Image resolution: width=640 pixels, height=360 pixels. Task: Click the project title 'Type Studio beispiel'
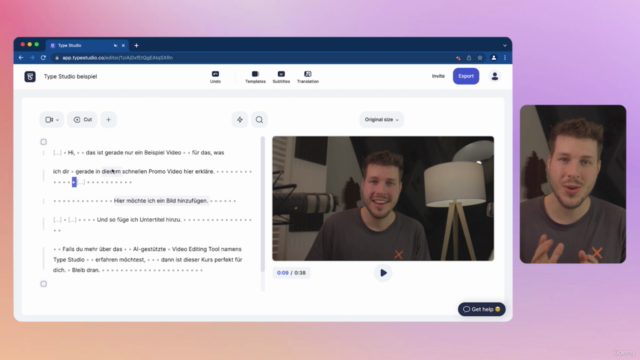[70, 76]
